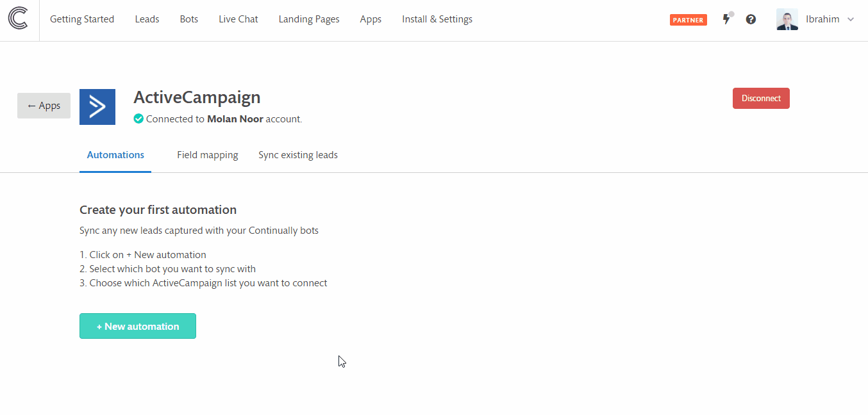The image size is (868, 415).
Task: Click the green connected checkmark icon
Action: pos(138,118)
